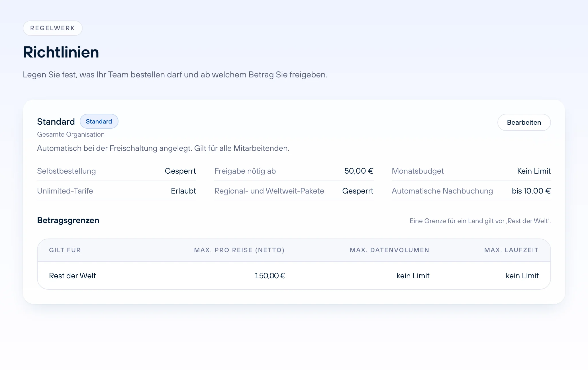Click the 'Regional- und Weltweit-Pakete' label

(x=269, y=191)
